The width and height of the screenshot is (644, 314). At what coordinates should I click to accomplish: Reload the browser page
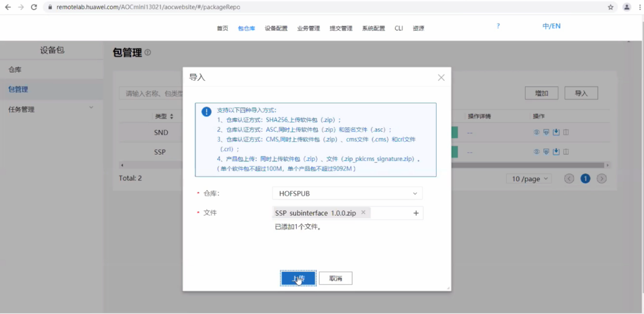(34, 7)
